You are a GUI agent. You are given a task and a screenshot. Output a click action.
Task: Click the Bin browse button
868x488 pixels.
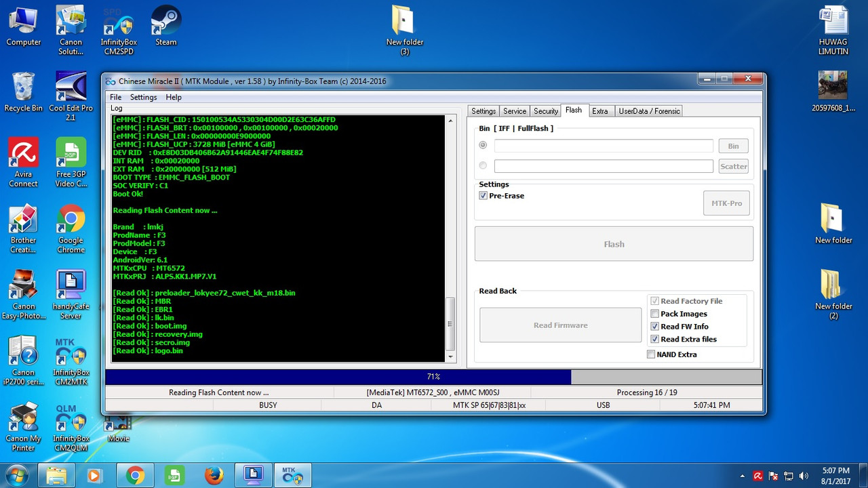(733, 146)
